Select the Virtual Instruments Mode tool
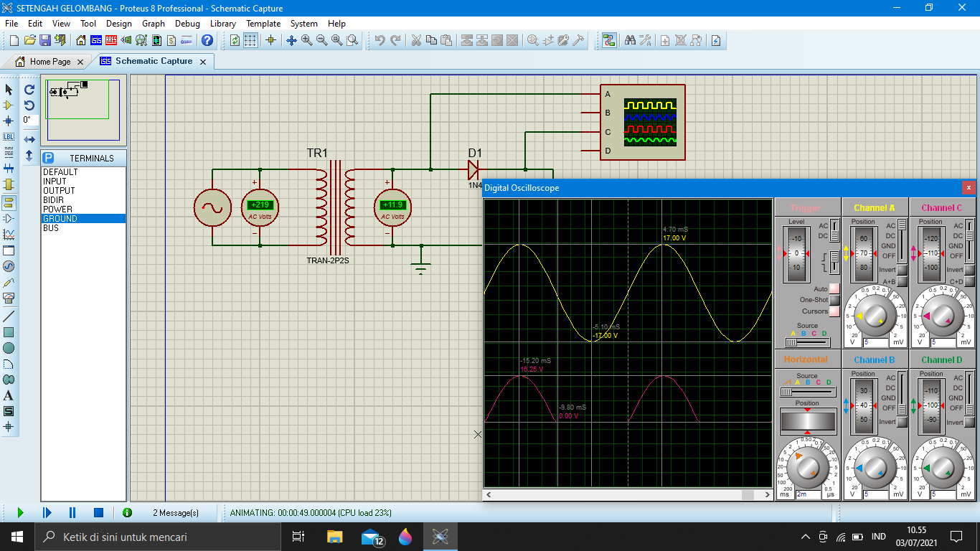Image resolution: width=980 pixels, height=551 pixels. pyautogui.click(x=9, y=298)
